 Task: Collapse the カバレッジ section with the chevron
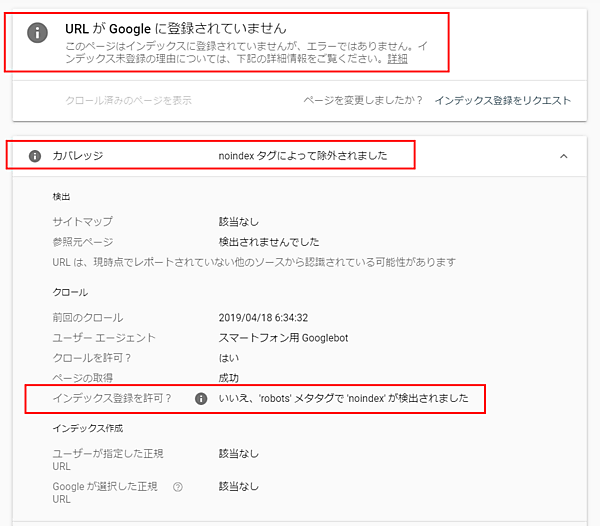(x=564, y=156)
